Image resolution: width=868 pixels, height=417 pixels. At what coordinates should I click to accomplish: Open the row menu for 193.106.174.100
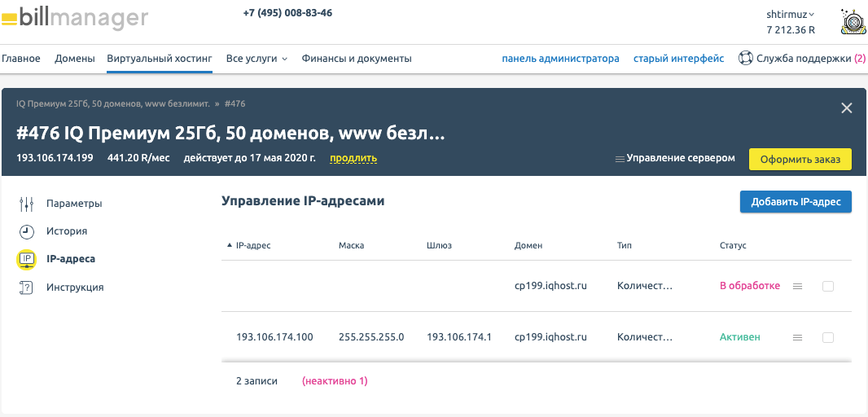[x=798, y=337]
